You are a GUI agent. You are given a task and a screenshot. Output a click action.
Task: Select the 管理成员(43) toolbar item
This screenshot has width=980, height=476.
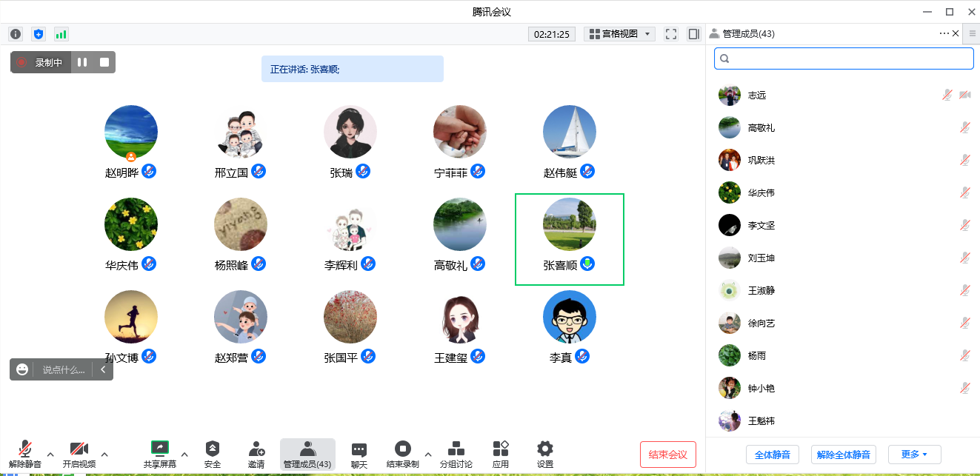(307, 454)
